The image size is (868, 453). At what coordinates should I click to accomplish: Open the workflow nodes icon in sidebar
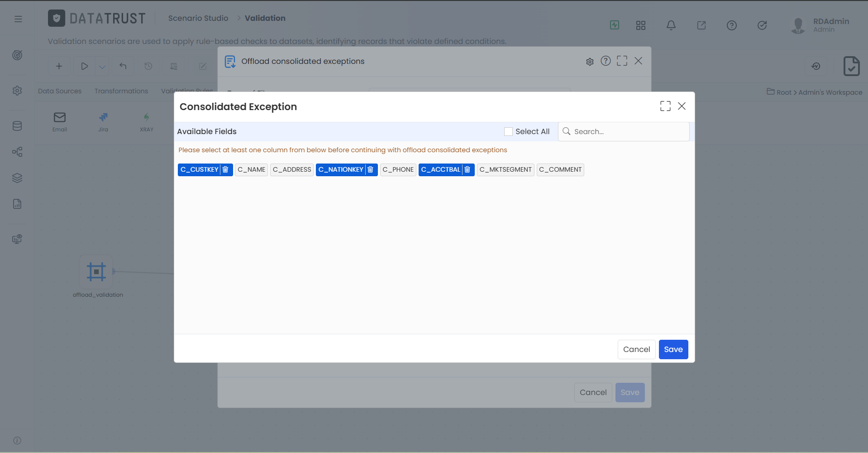pyautogui.click(x=17, y=152)
